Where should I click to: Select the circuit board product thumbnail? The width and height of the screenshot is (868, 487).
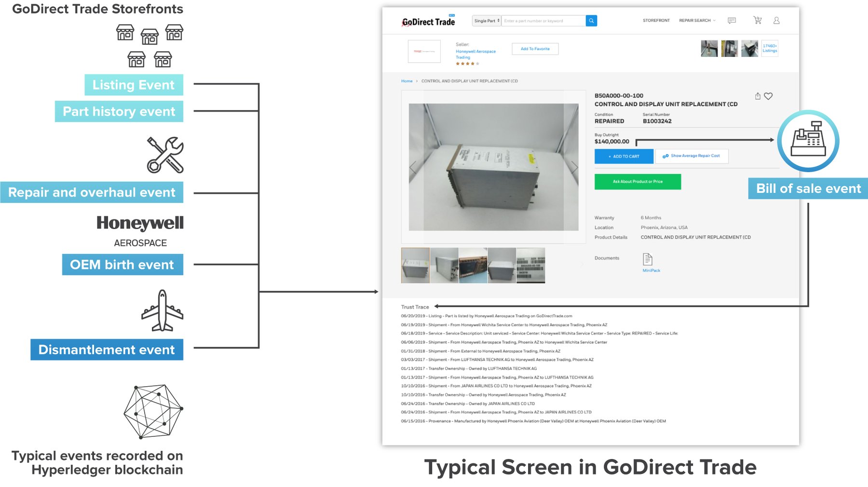pyautogui.click(x=473, y=265)
